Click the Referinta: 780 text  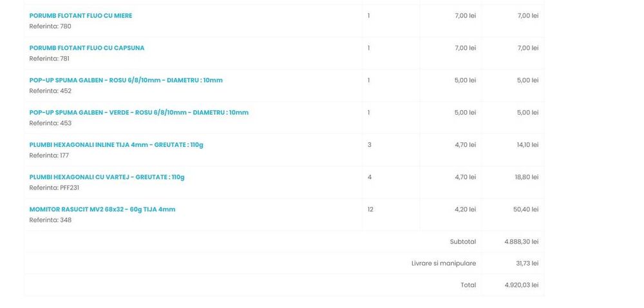[50, 26]
